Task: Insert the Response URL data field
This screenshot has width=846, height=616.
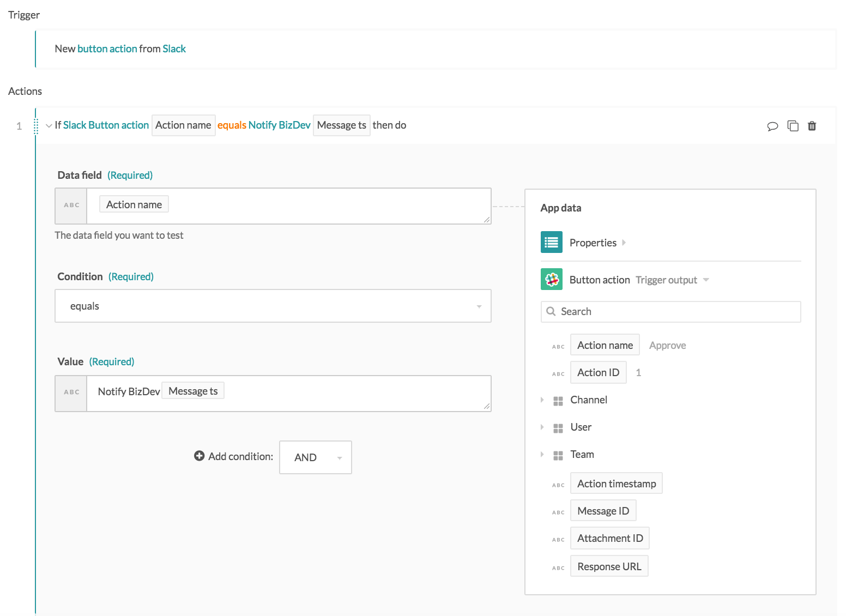Action: point(609,566)
